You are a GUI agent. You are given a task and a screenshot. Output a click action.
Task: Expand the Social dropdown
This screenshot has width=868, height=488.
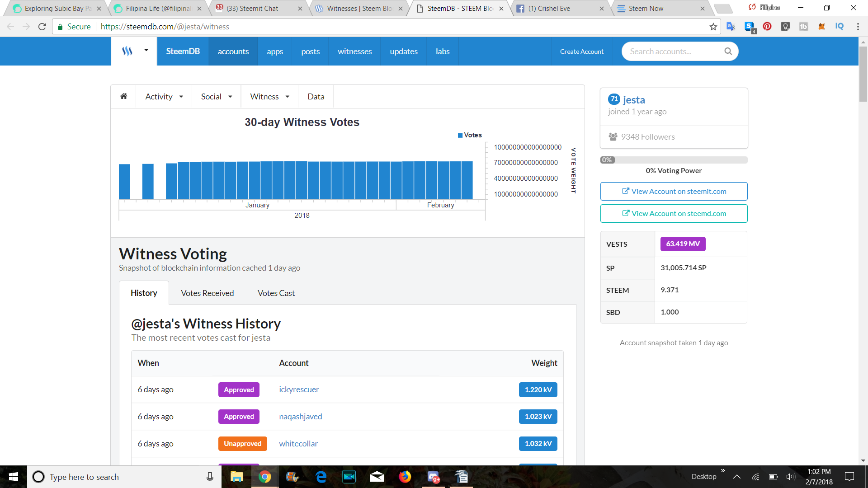217,96
